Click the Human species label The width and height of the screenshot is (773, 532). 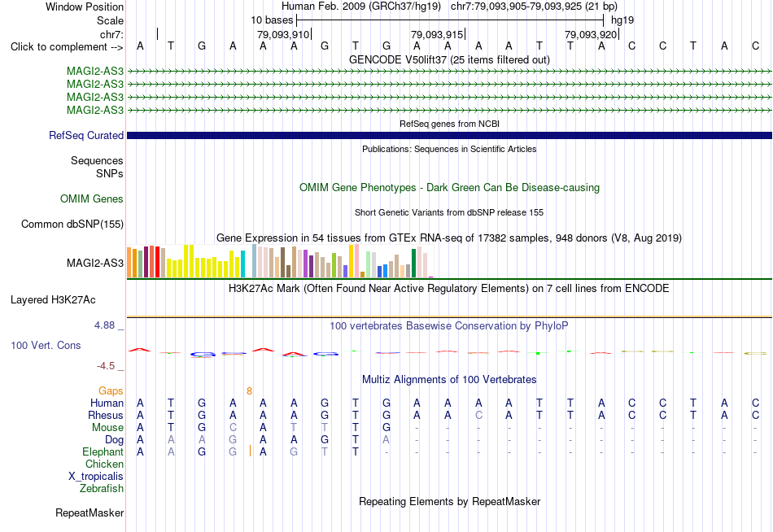(x=107, y=403)
